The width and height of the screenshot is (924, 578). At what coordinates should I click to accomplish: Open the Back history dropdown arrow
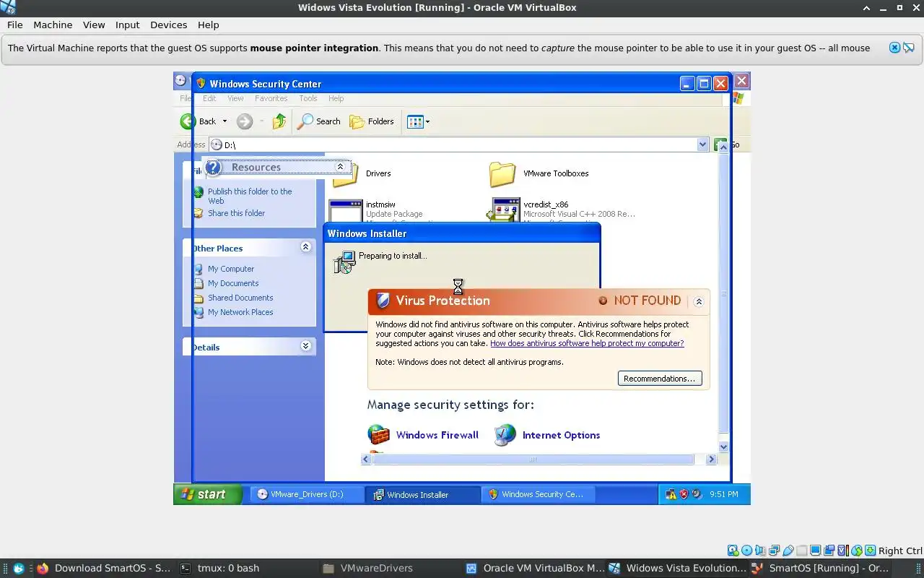coord(225,121)
